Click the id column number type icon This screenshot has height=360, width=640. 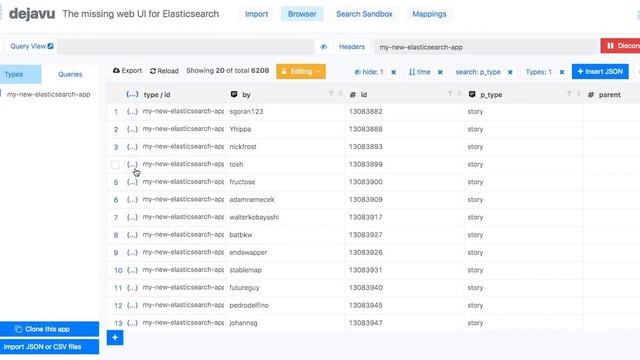tap(353, 95)
